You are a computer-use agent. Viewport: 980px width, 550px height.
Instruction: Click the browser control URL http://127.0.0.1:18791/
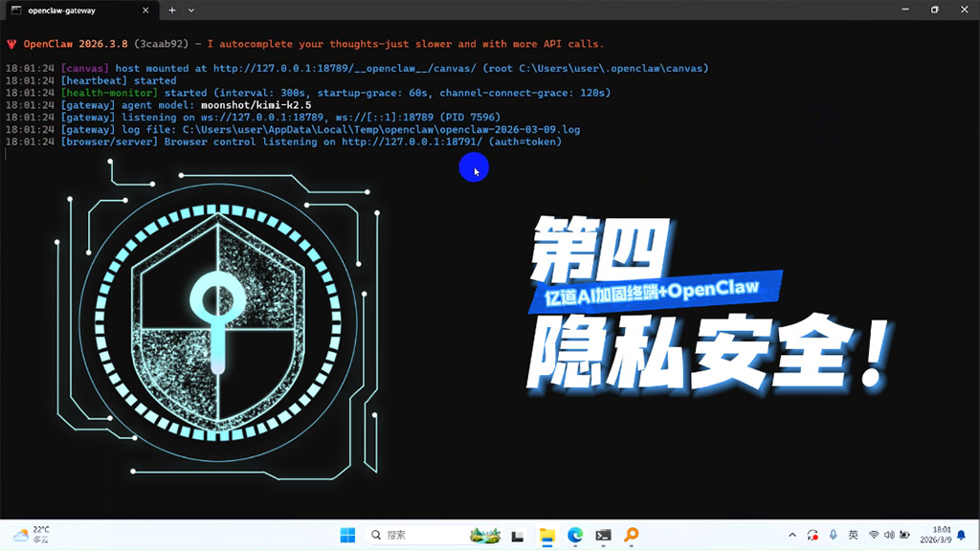coord(412,142)
